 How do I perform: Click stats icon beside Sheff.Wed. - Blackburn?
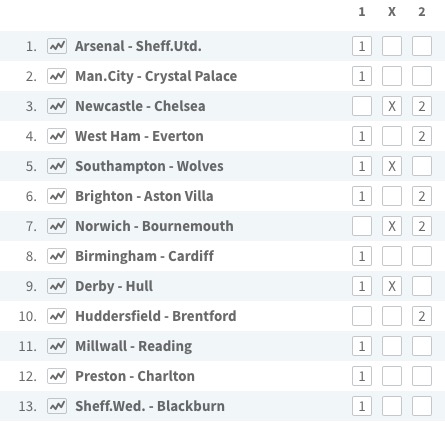(57, 406)
